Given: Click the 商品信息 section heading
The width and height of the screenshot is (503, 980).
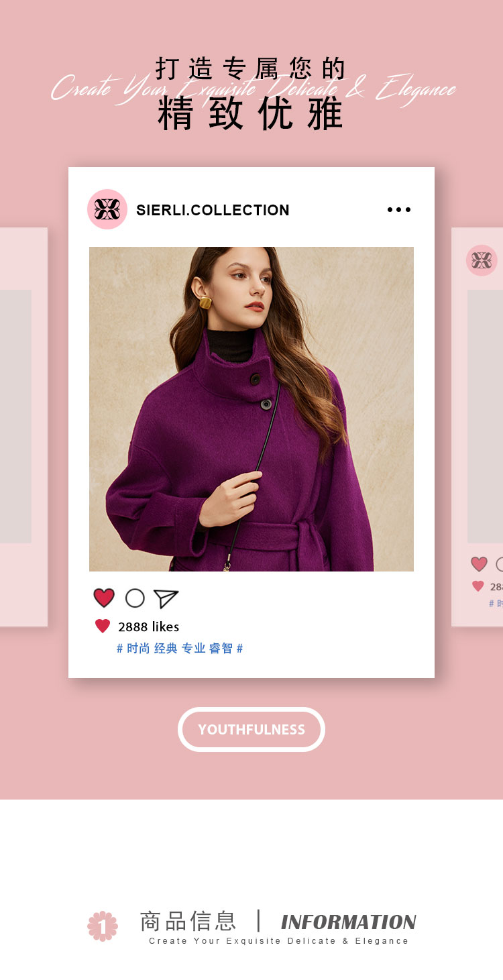Looking at the screenshot, I should 188,920.
